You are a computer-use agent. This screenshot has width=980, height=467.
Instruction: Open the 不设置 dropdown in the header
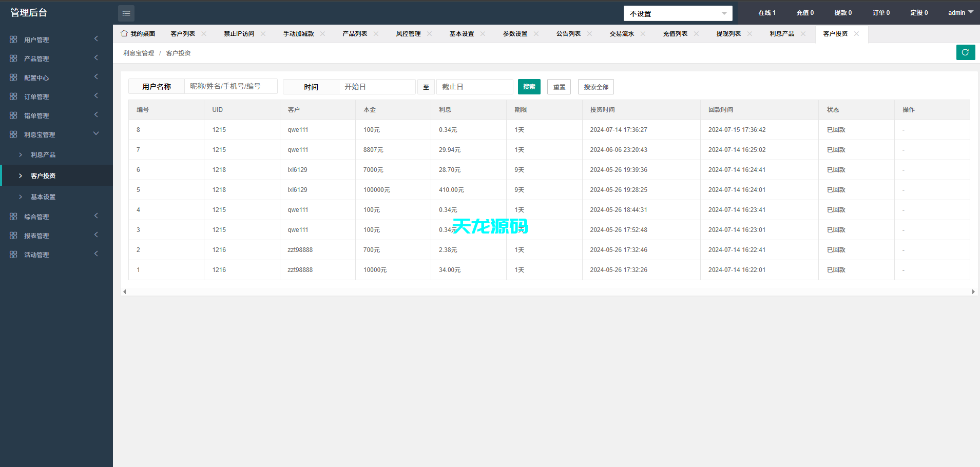[x=677, y=13]
